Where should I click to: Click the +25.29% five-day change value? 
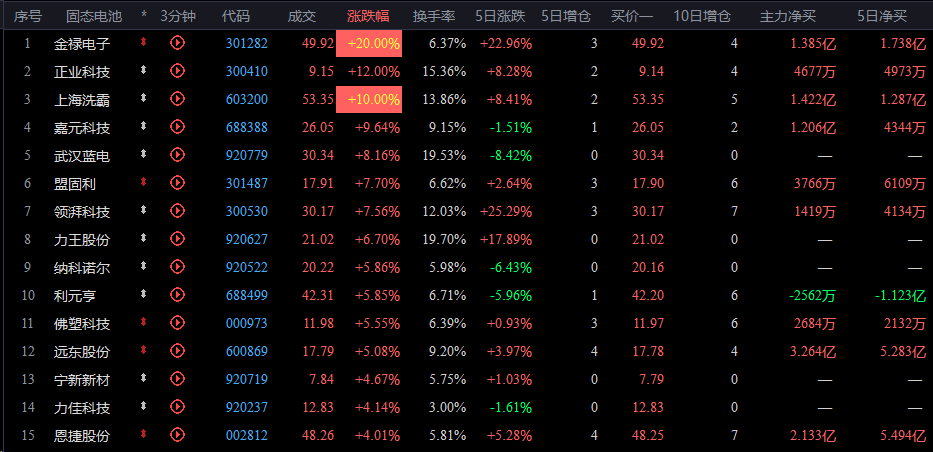(x=506, y=211)
